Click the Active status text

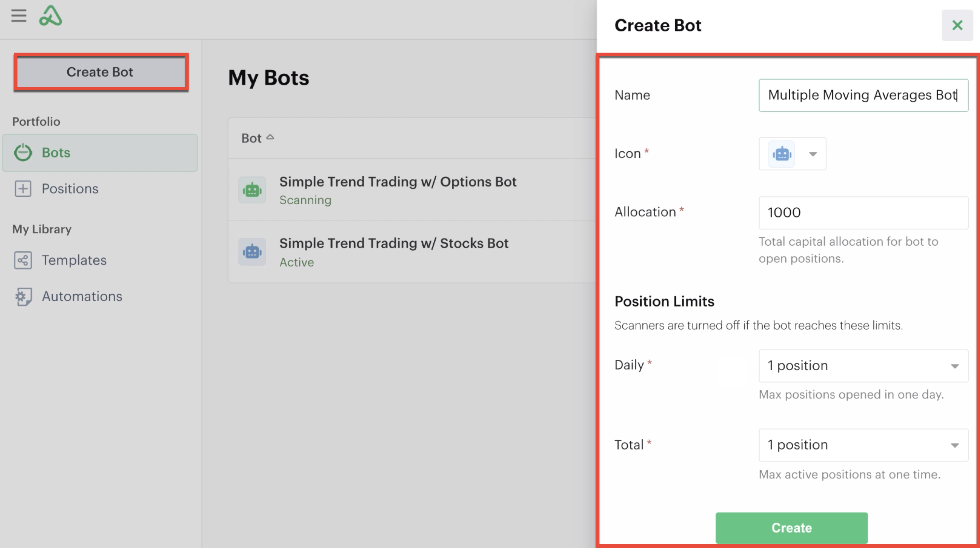pyautogui.click(x=297, y=262)
